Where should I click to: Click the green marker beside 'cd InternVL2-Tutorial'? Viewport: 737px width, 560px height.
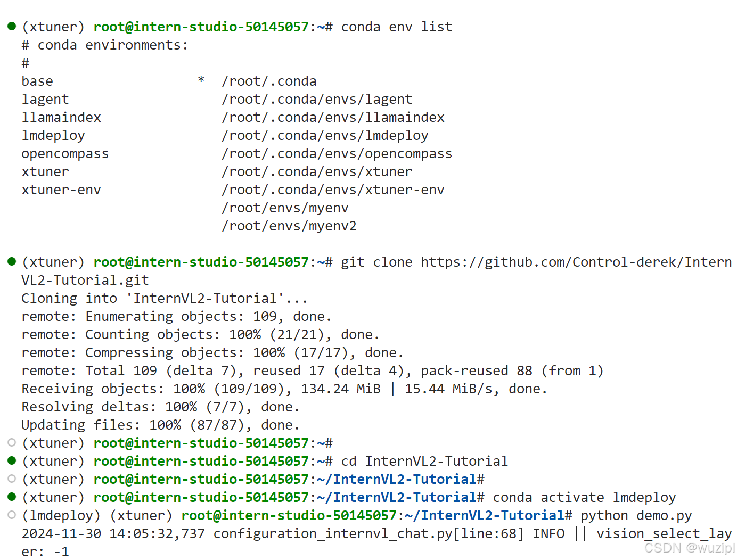(12, 460)
